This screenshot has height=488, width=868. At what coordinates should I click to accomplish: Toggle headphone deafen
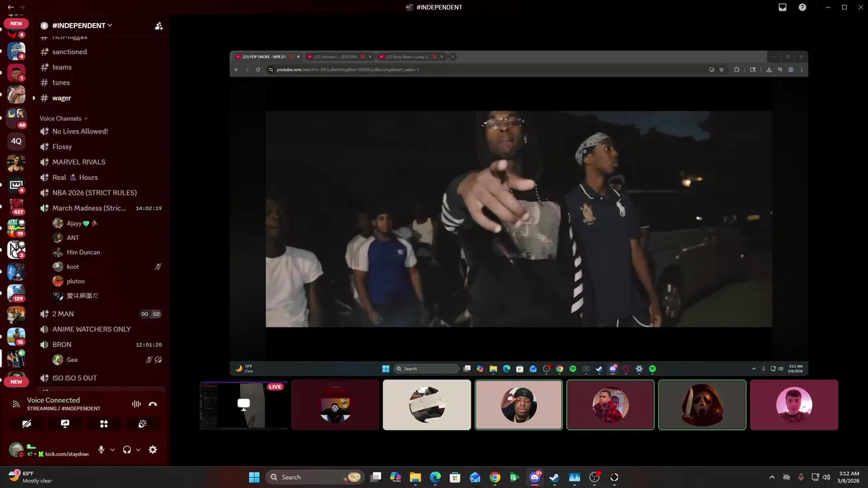pos(127,449)
